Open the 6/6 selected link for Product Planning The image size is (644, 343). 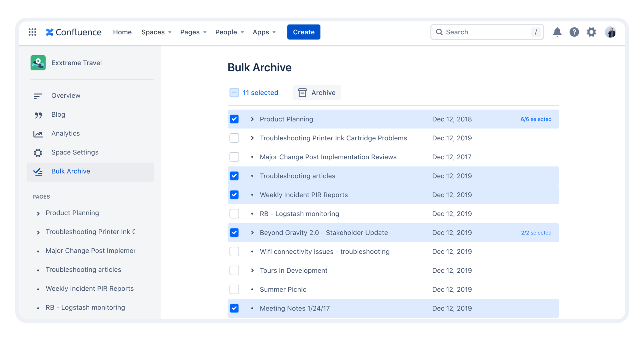[536, 119]
